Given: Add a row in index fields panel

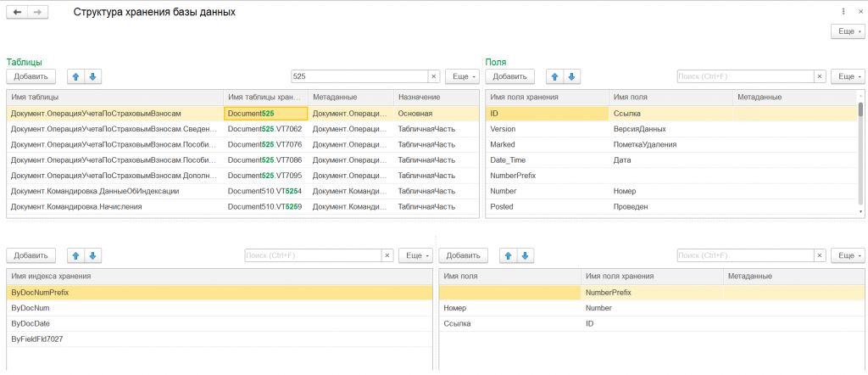Looking at the screenshot, I should tap(464, 255).
